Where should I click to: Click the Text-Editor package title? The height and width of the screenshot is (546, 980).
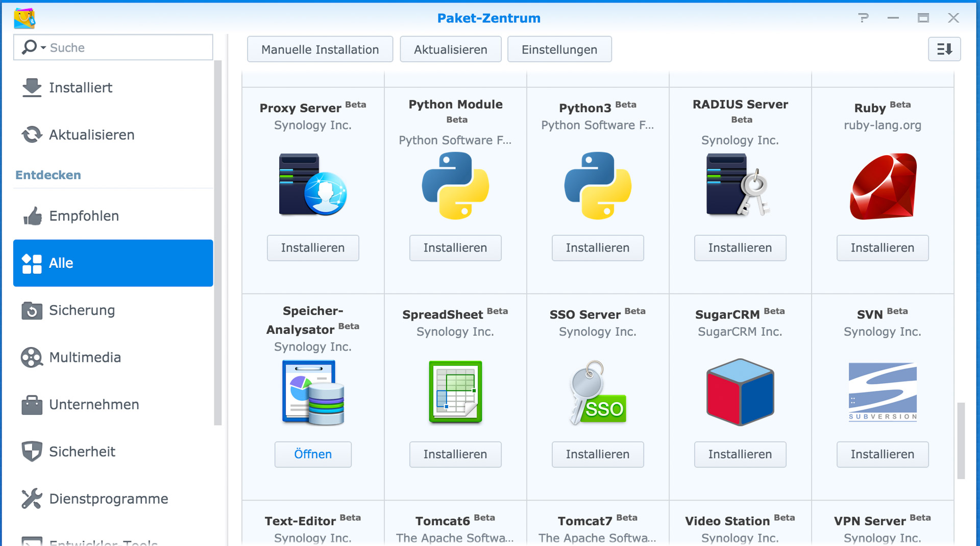click(x=300, y=521)
